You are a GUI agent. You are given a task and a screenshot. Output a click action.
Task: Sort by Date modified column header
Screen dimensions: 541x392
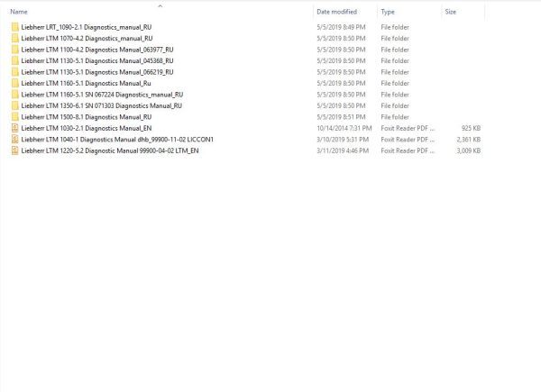tap(336, 12)
